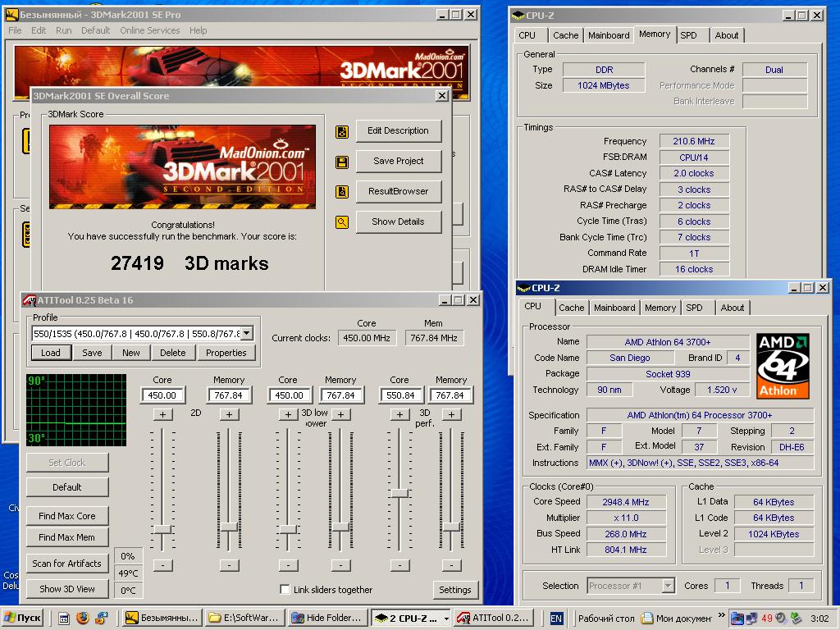Open the Processor selection dropdown in CPU-Z
The image size is (840, 630).
click(x=668, y=586)
